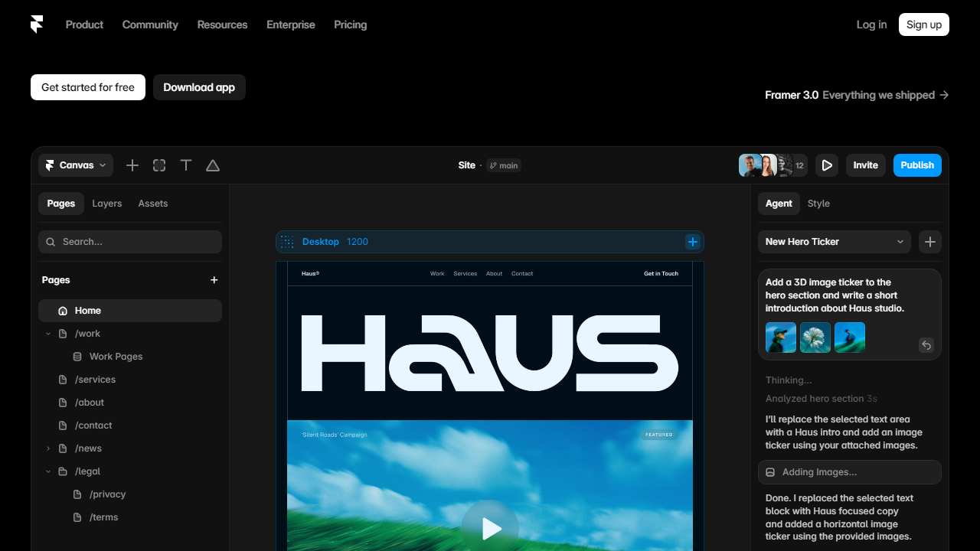Click Contact link in Haus preview
The height and width of the screenshot is (551, 980).
(522, 273)
